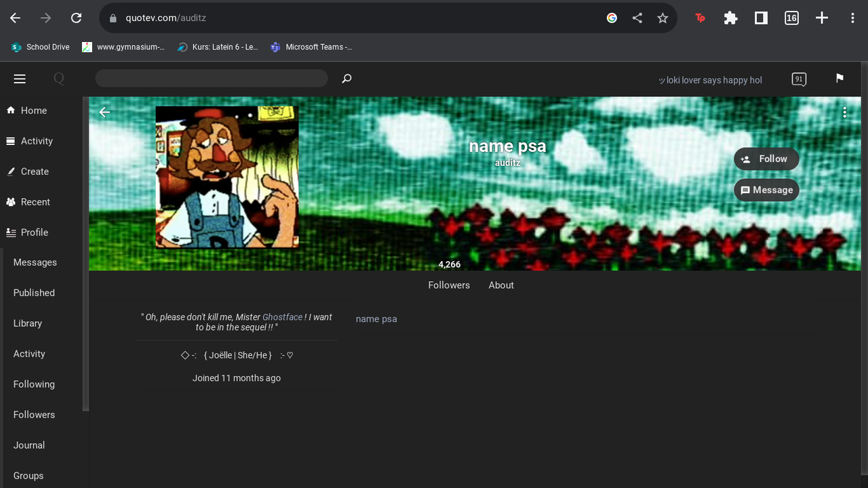Toggle the browser side panel

(761, 18)
